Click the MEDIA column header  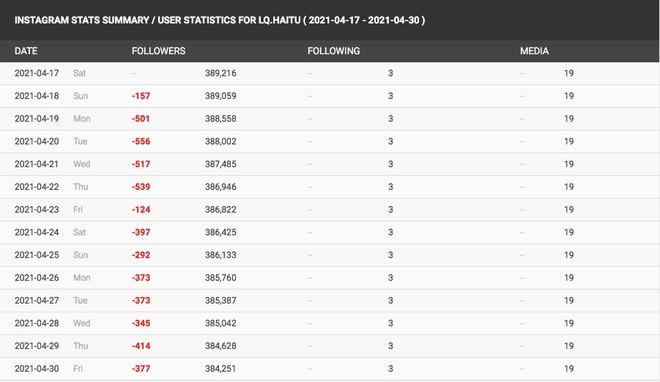[x=534, y=51]
